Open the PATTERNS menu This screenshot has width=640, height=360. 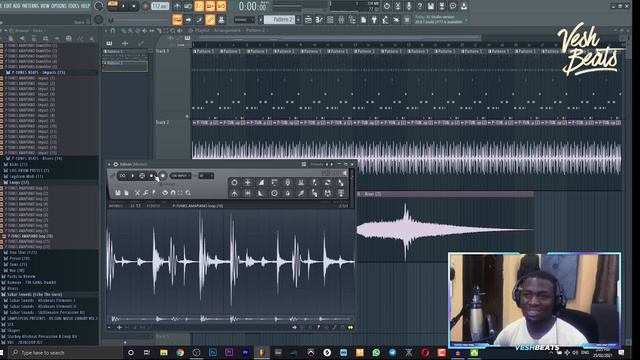(31, 6)
